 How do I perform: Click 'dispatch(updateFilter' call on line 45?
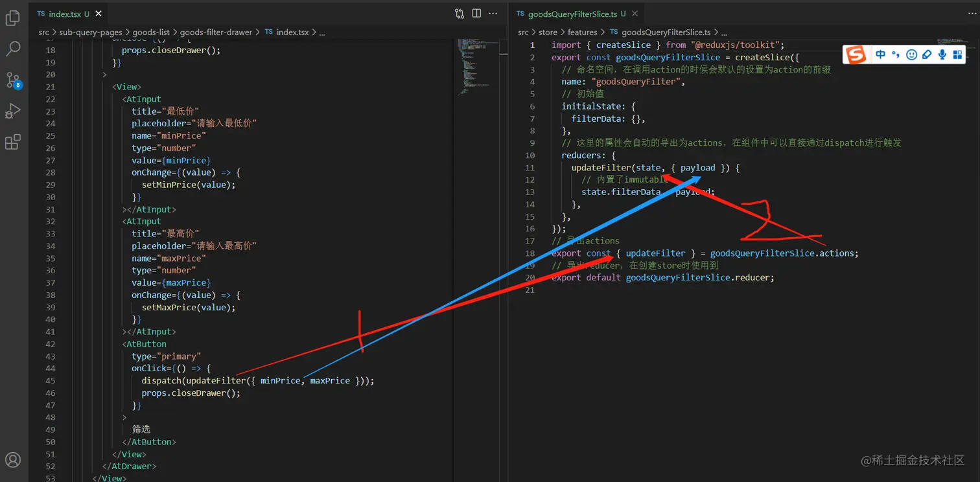194,380
